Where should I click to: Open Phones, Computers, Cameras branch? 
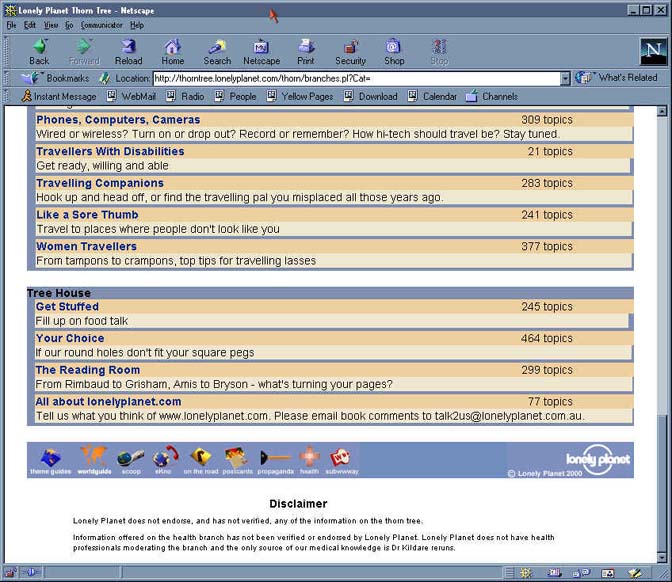(x=118, y=120)
